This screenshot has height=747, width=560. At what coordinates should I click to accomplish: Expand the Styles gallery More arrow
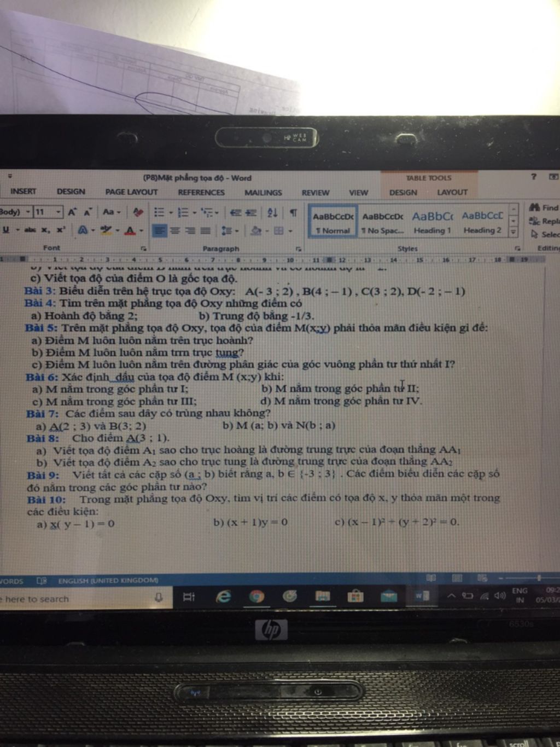pyautogui.click(x=513, y=231)
